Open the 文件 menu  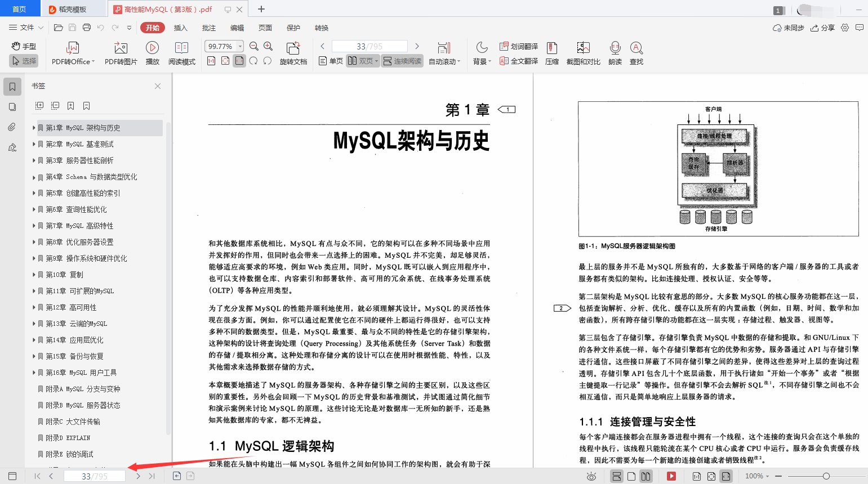(x=25, y=28)
